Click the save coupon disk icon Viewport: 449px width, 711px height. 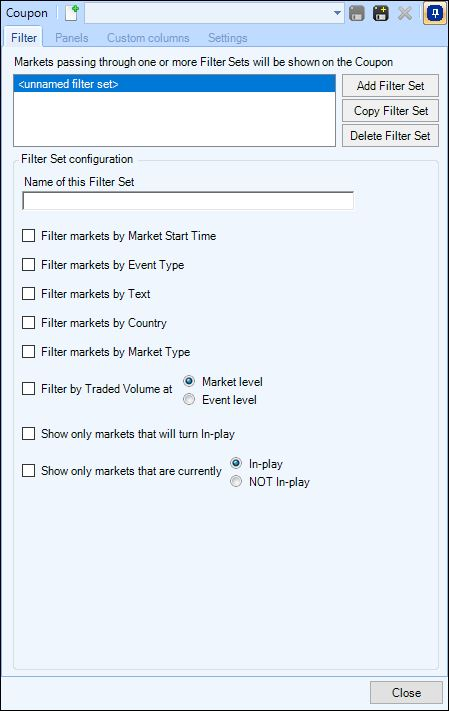pyautogui.click(x=357, y=13)
